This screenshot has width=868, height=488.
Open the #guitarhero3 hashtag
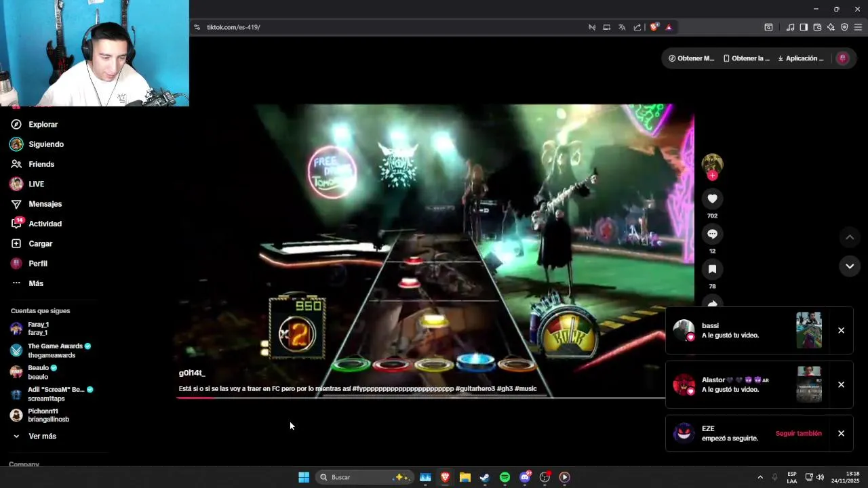pyautogui.click(x=475, y=389)
